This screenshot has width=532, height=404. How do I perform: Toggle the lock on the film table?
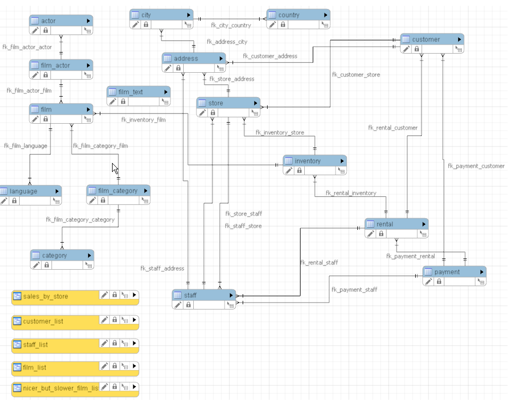[46, 119]
